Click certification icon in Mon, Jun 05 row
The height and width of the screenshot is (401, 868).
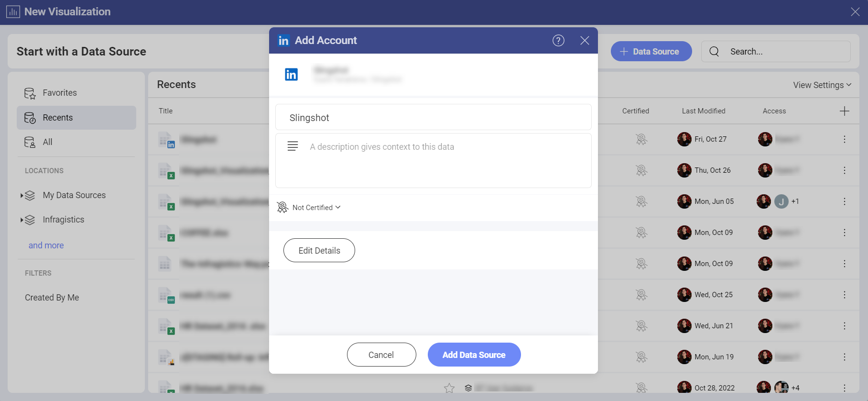coord(641,201)
